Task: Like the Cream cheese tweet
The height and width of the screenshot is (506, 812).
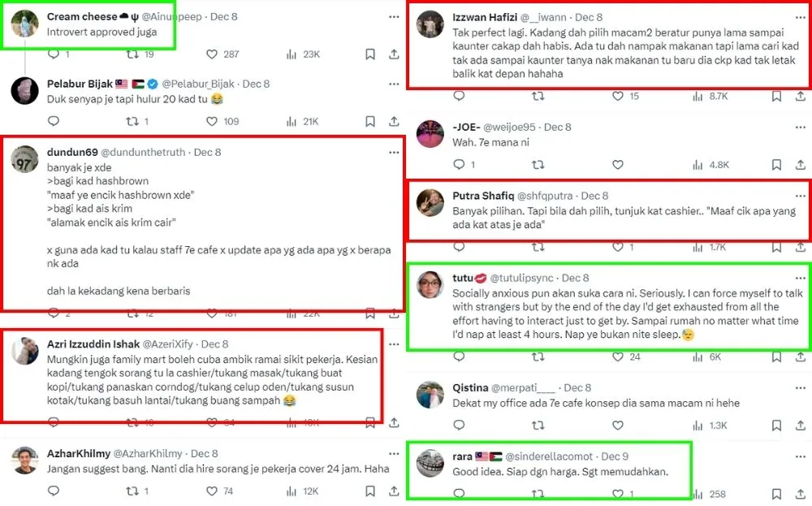Action: (212, 54)
